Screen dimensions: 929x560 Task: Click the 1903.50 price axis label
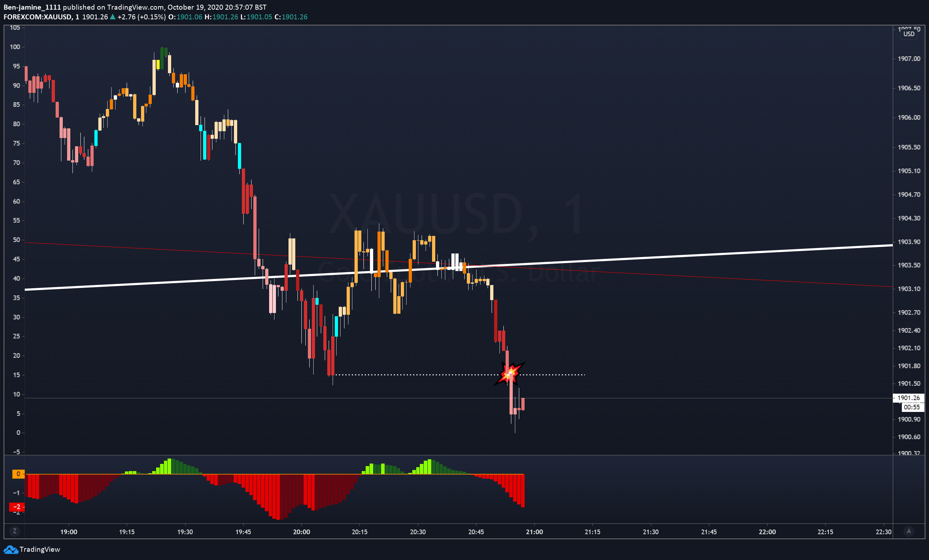pos(909,265)
